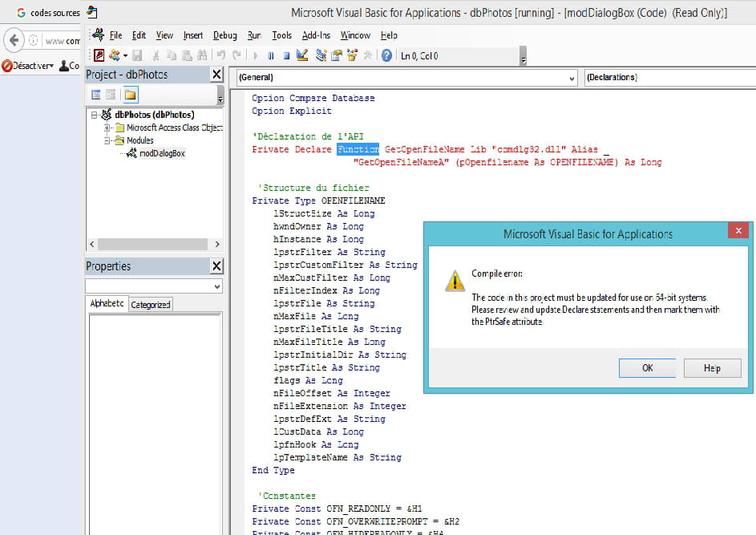Open the Properties object dropdown
Viewport: 756px width, 535px height.
pos(217,286)
